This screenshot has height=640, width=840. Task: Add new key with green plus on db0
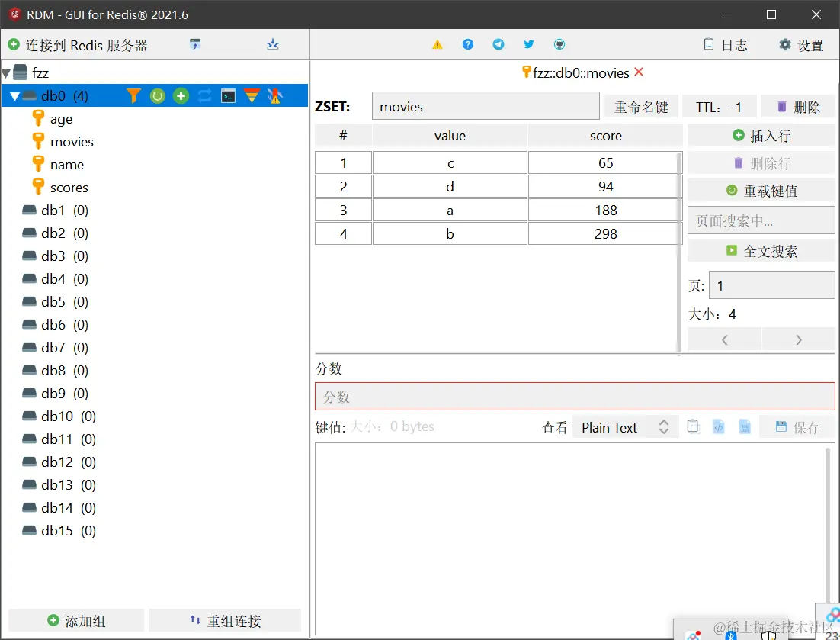181,96
